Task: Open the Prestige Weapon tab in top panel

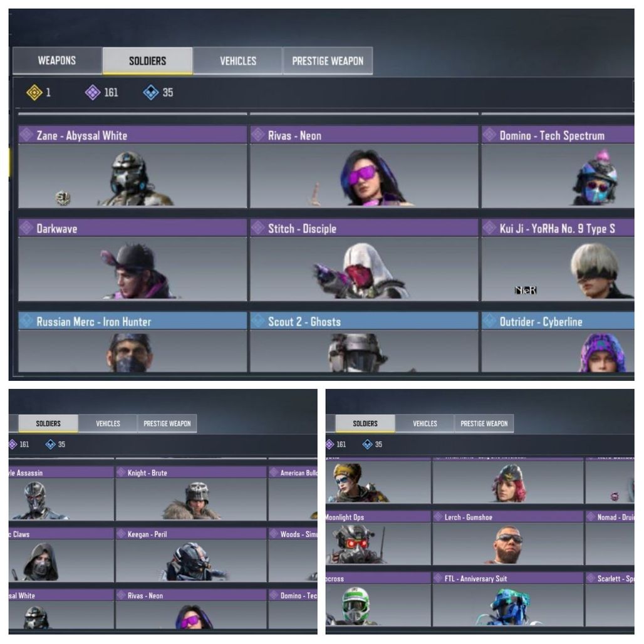Action: coord(328,61)
